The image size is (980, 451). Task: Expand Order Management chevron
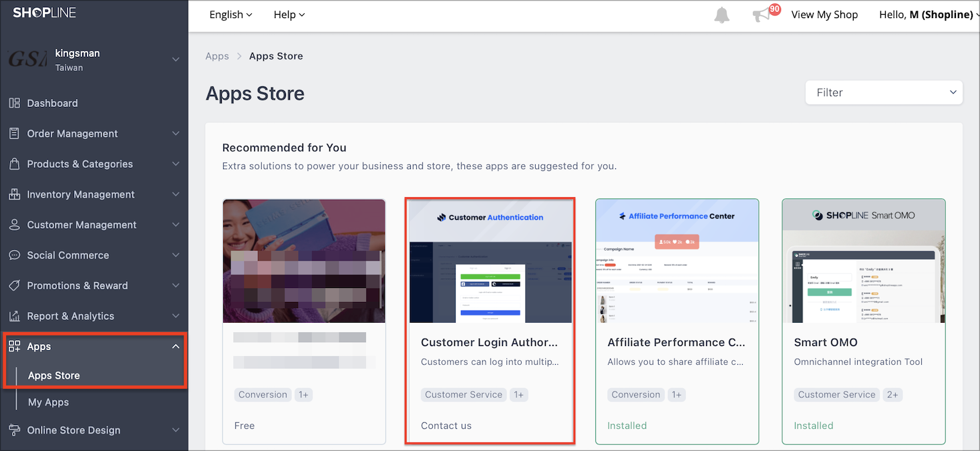176,134
